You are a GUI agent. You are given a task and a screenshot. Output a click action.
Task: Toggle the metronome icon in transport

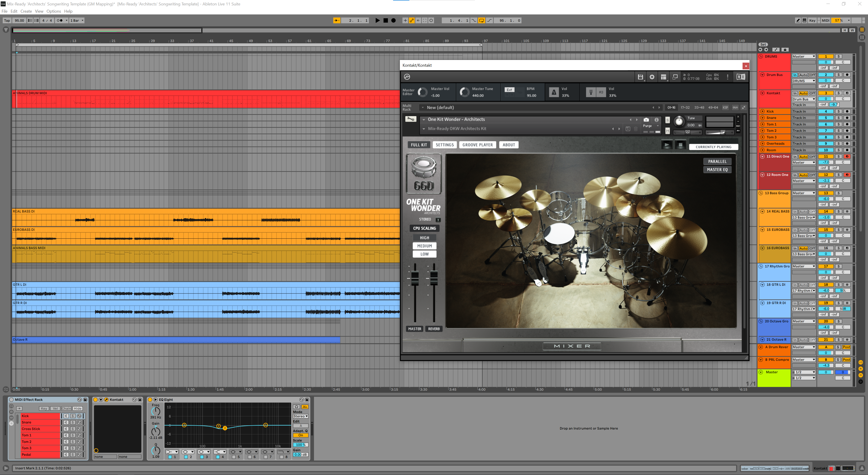coord(59,21)
